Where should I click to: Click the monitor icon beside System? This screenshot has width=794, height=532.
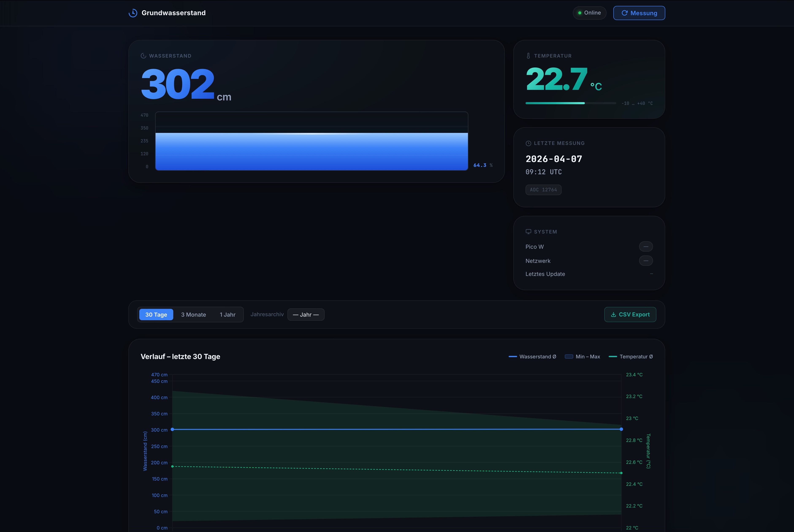pos(528,231)
